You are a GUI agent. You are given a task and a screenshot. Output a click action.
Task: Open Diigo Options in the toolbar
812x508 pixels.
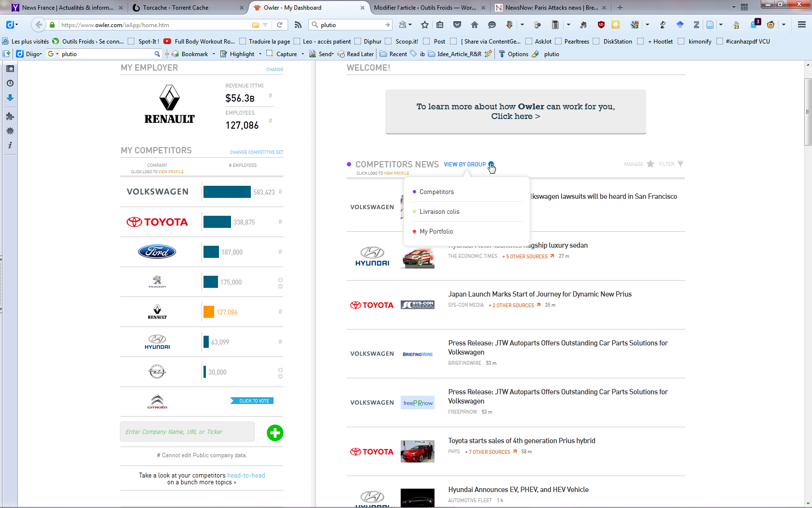[x=513, y=54]
